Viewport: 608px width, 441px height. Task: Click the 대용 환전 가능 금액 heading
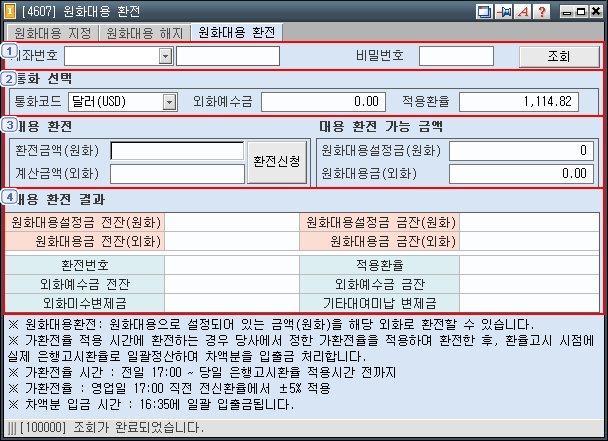pyautogui.click(x=381, y=127)
